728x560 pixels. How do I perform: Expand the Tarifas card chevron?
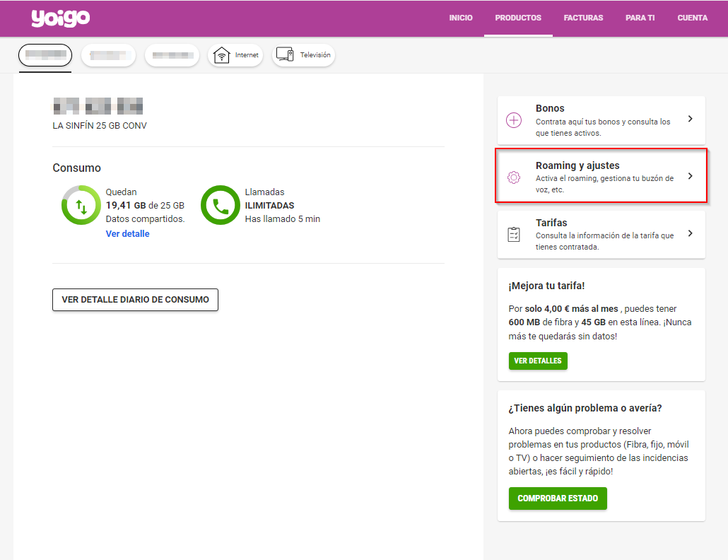tap(691, 233)
